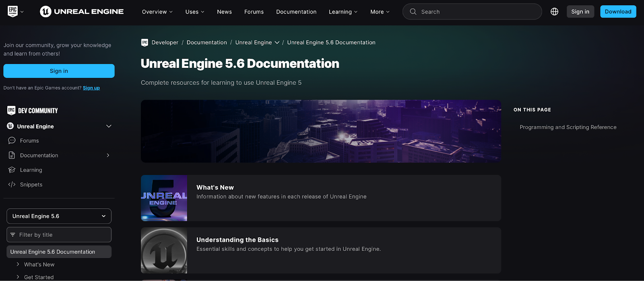Open the Uses menu

pos(195,12)
